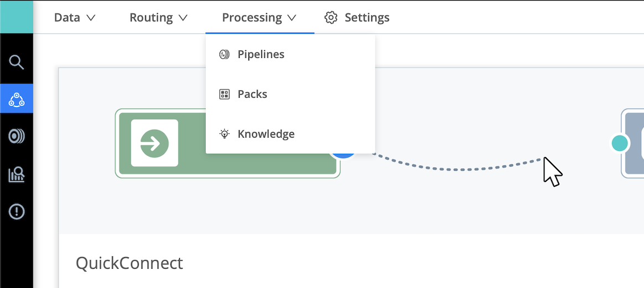The width and height of the screenshot is (644, 288).
Task: Expand the Data dropdown menu
Action: [75, 18]
